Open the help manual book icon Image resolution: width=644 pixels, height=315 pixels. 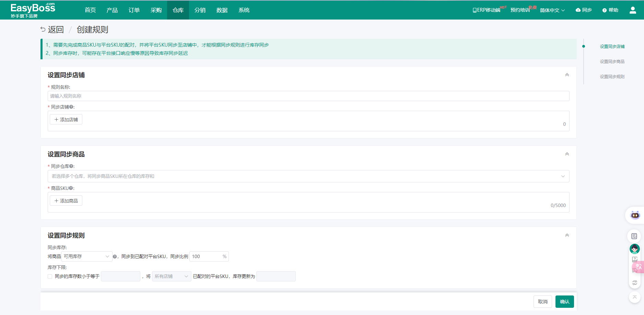[635, 259]
